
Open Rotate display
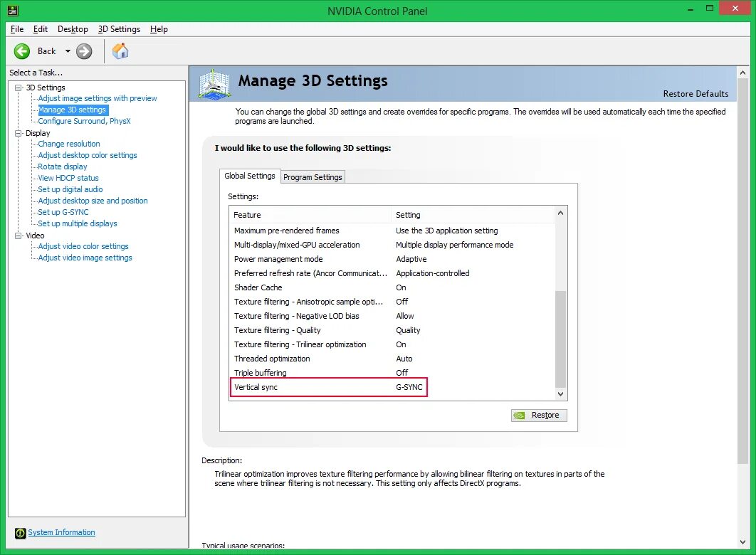(x=63, y=166)
